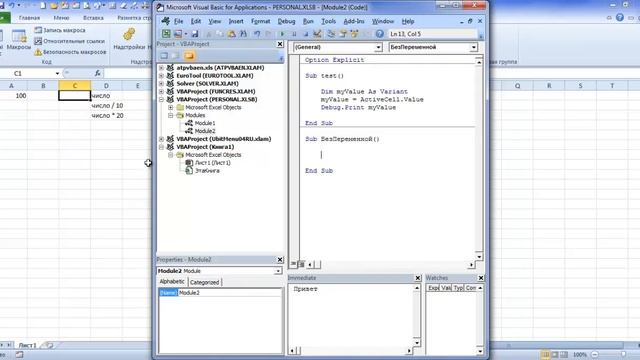
Task: Click Full Module View button below code window
Action: (302, 264)
